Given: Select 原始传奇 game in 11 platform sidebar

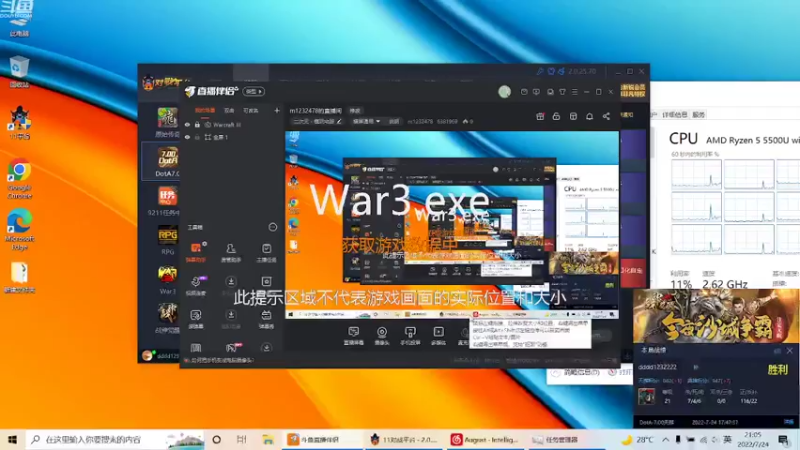Looking at the screenshot, I should (167, 122).
